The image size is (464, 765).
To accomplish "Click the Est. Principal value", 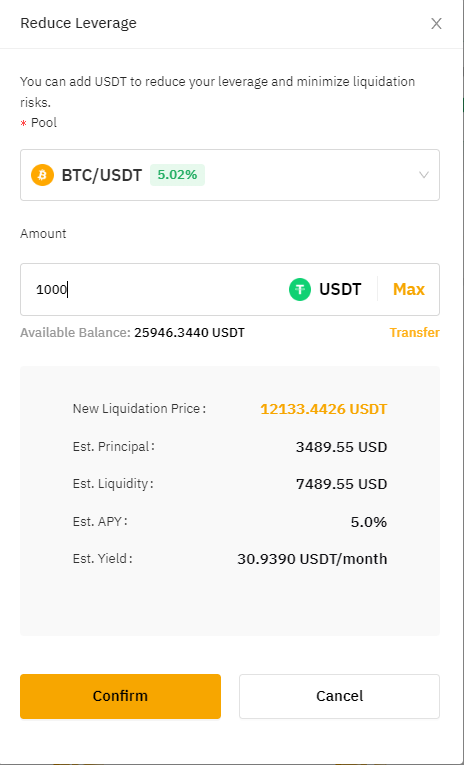I will click(x=342, y=447).
